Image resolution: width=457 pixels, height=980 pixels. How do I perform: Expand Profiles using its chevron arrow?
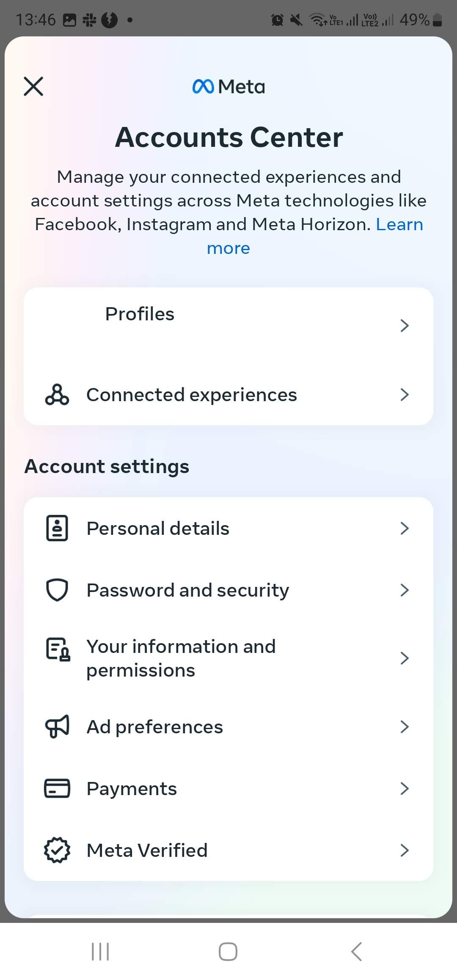pos(405,325)
